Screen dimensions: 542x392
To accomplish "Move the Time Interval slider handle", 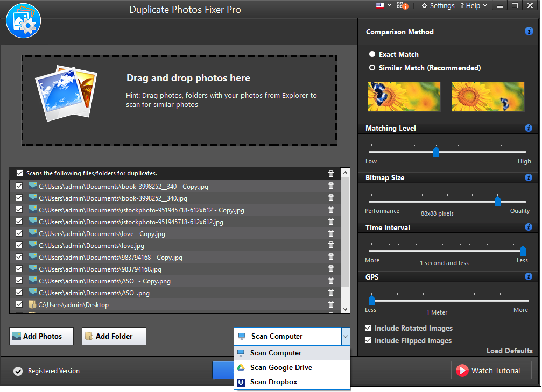I will (x=523, y=250).
